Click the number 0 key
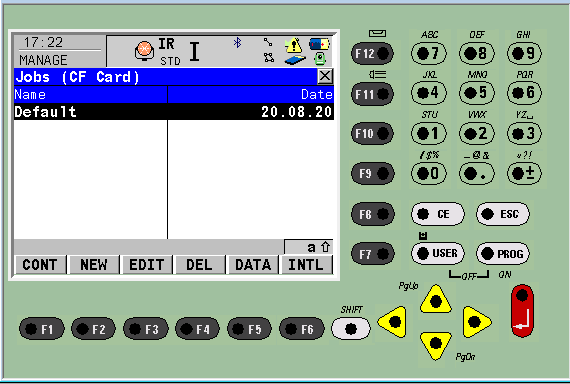 click(x=429, y=173)
